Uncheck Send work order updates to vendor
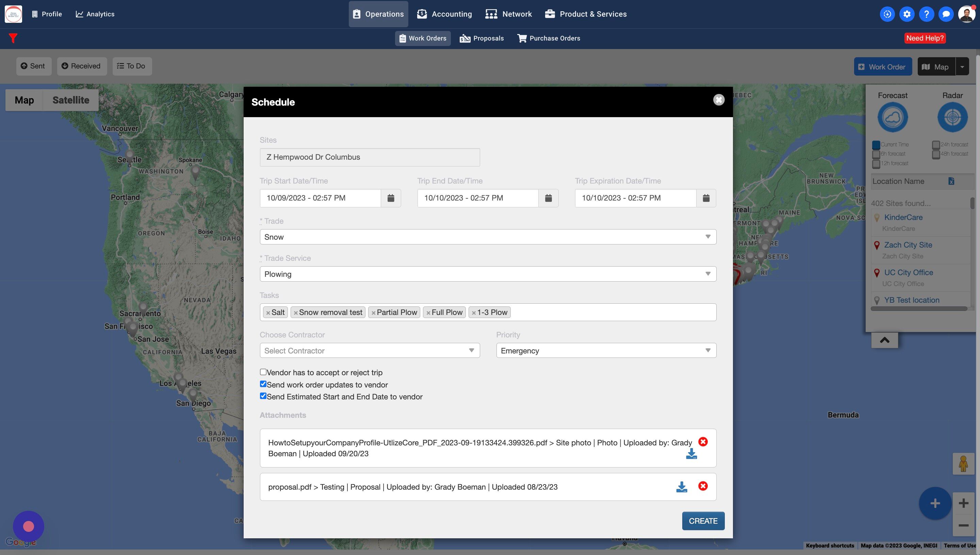The height and width of the screenshot is (555, 980). tap(263, 384)
